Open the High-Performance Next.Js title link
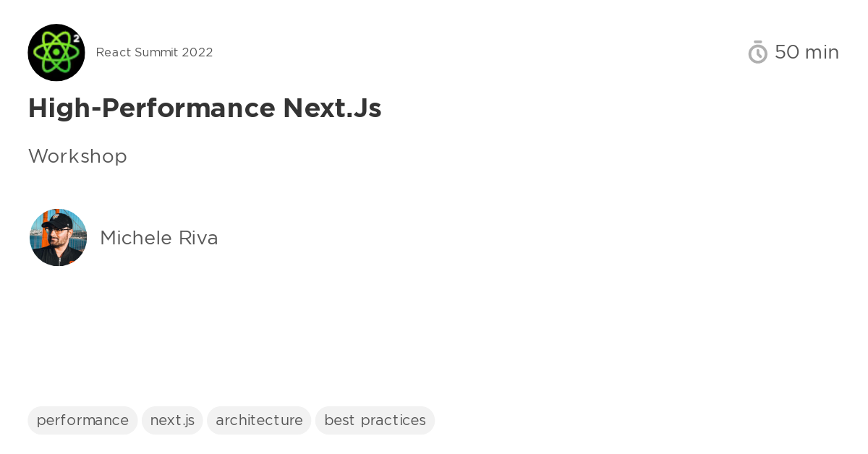 (x=205, y=108)
